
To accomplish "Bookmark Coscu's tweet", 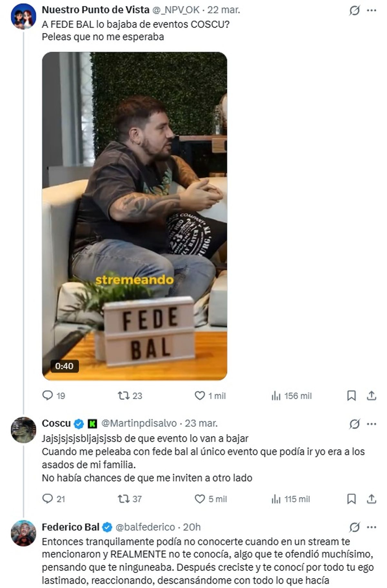I will coord(351,499).
